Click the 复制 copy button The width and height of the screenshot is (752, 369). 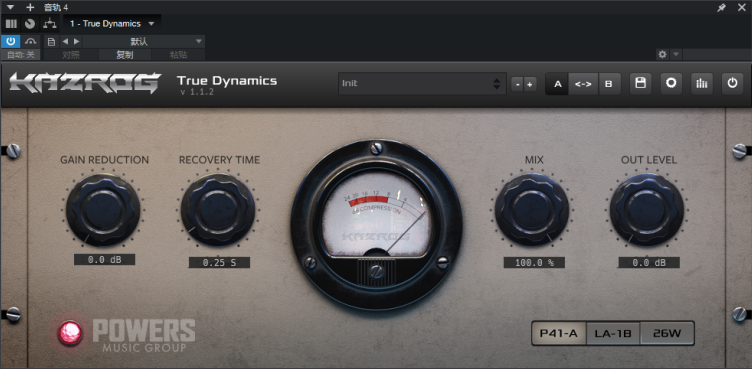125,55
